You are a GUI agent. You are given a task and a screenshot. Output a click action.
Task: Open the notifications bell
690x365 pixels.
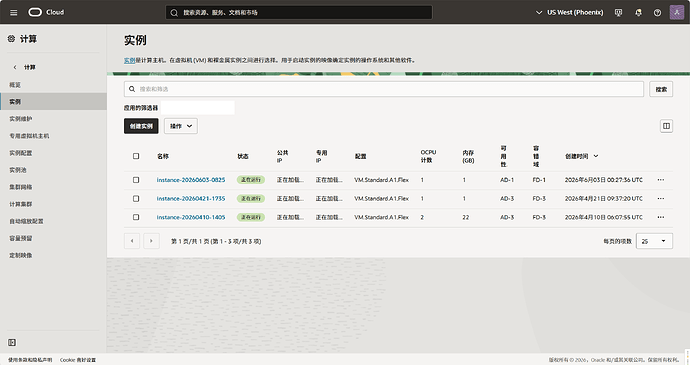pyautogui.click(x=638, y=12)
